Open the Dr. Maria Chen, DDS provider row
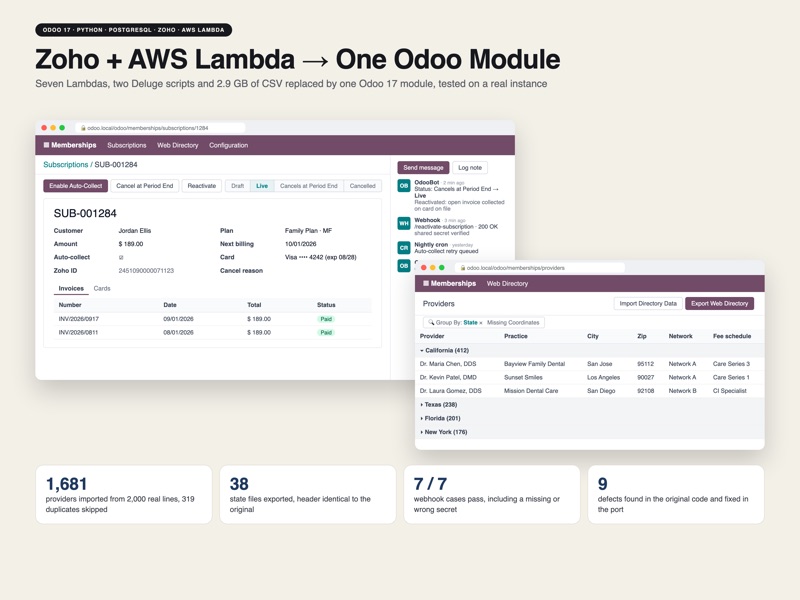This screenshot has height=600, width=800. 590,364
